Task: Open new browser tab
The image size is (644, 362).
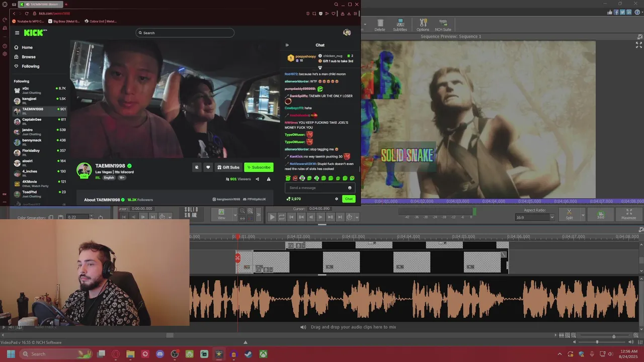Action: click(x=66, y=4)
